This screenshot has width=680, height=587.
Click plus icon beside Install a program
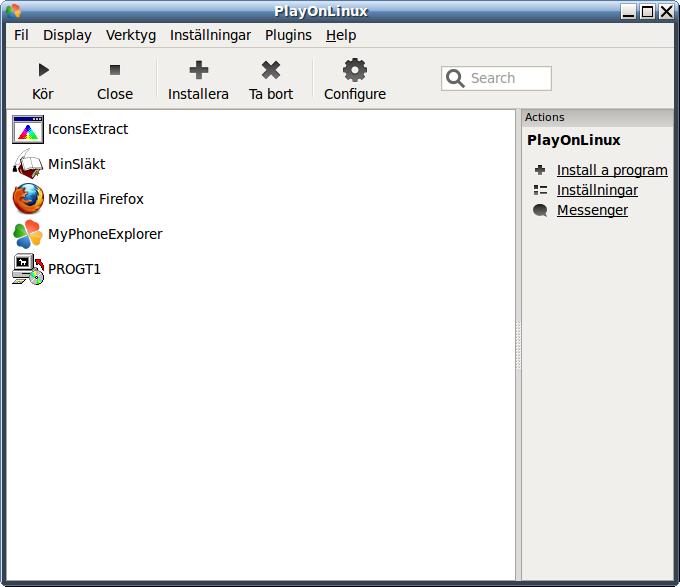click(540, 170)
